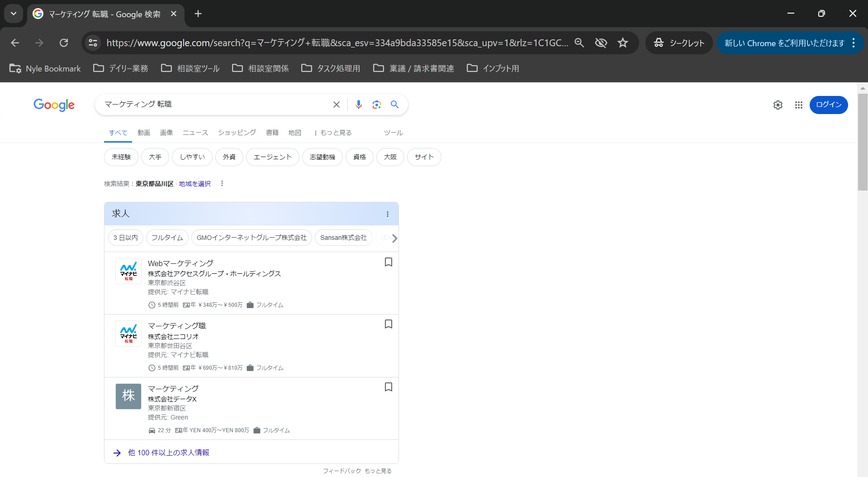This screenshot has height=477, width=868.
Task: Switch to the ニュース tab
Action: coord(195,133)
